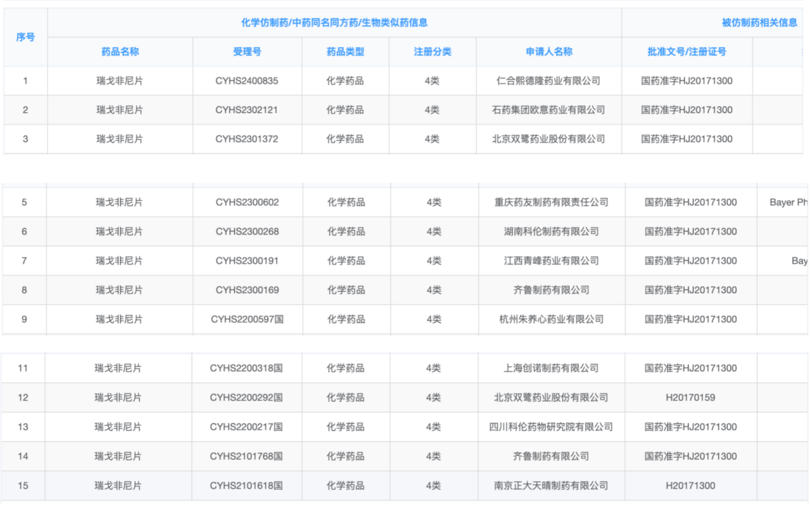
Task: Click applicant 南京正大天晴制药有限公司
Action: click(x=551, y=486)
